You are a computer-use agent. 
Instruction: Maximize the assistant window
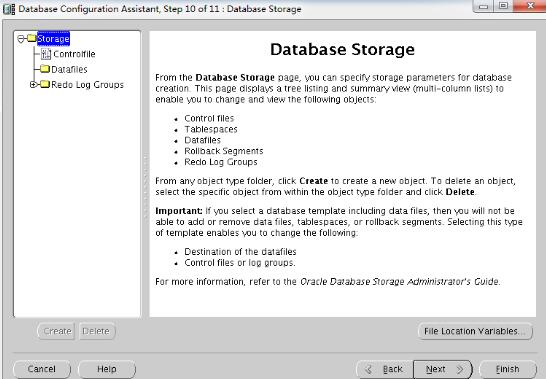click(504, 6)
